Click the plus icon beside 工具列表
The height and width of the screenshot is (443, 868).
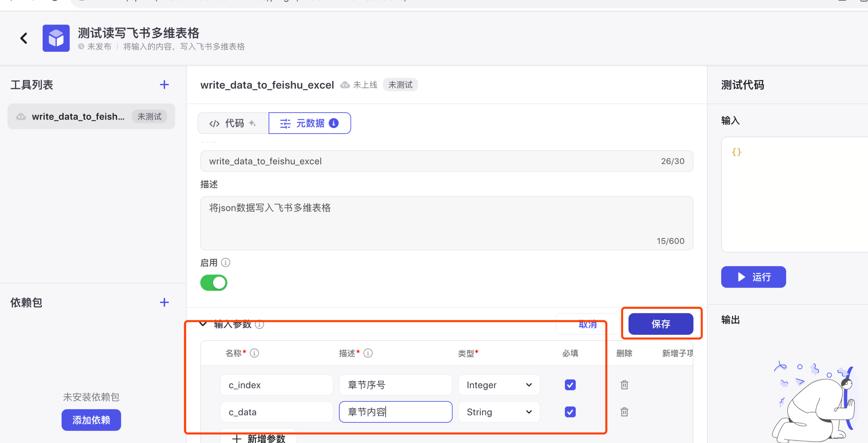click(164, 85)
